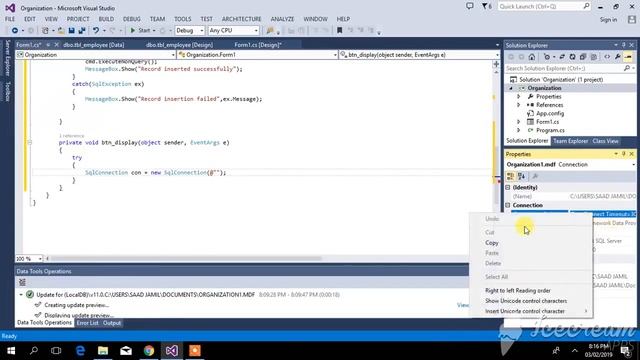Toggle the auto-hide pin on the Properties panel

click(624, 154)
